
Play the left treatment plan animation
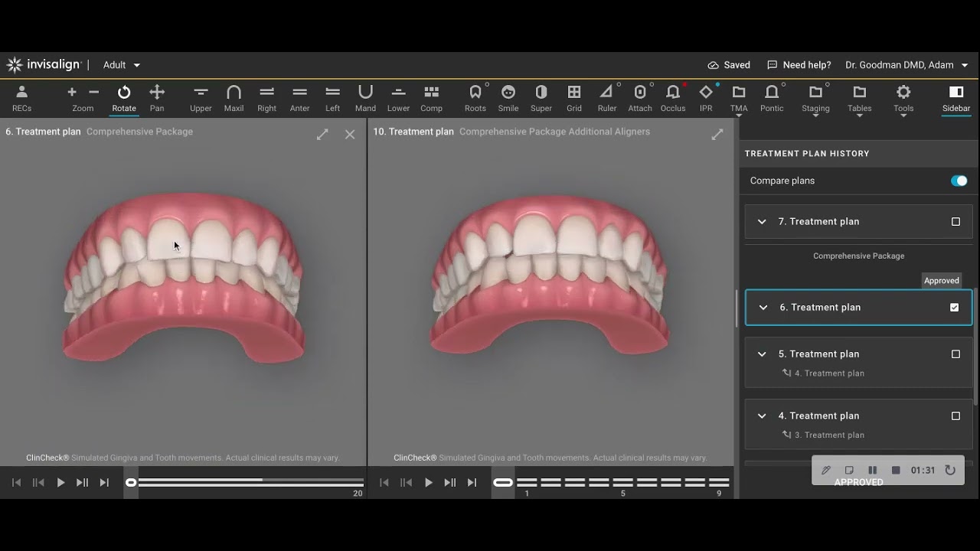point(60,483)
